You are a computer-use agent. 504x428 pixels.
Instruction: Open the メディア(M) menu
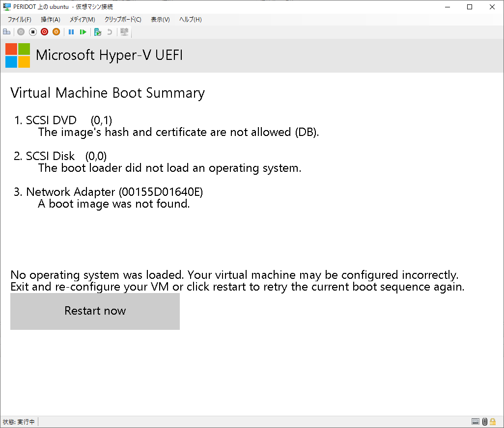(83, 20)
